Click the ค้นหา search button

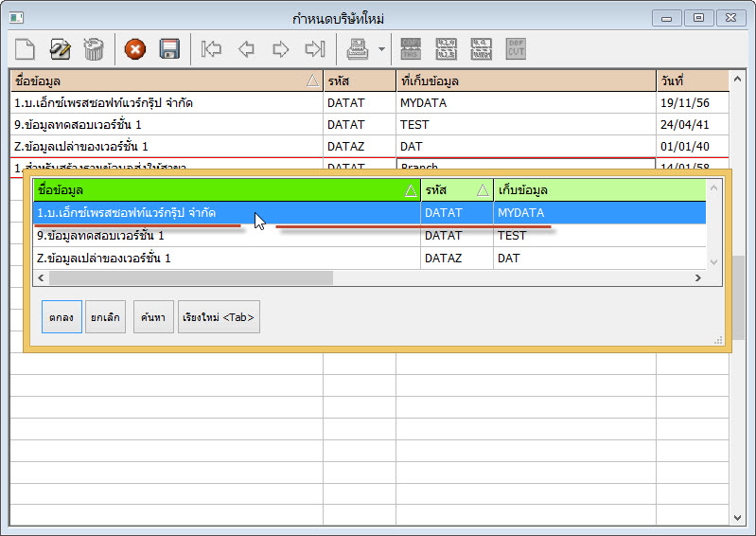[x=152, y=317]
